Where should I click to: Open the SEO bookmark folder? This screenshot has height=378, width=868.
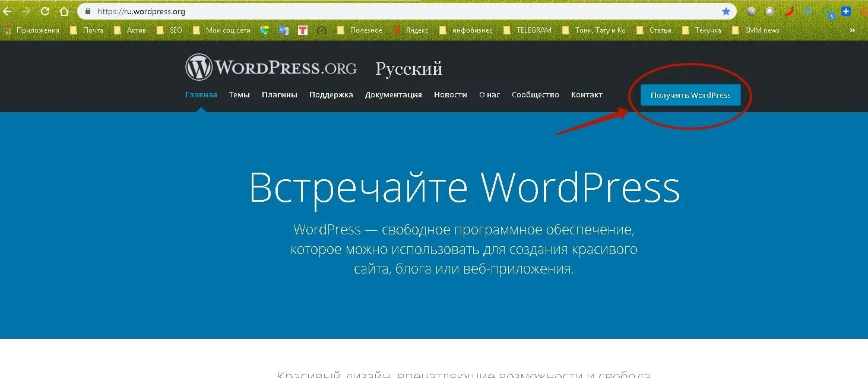pyautogui.click(x=169, y=30)
